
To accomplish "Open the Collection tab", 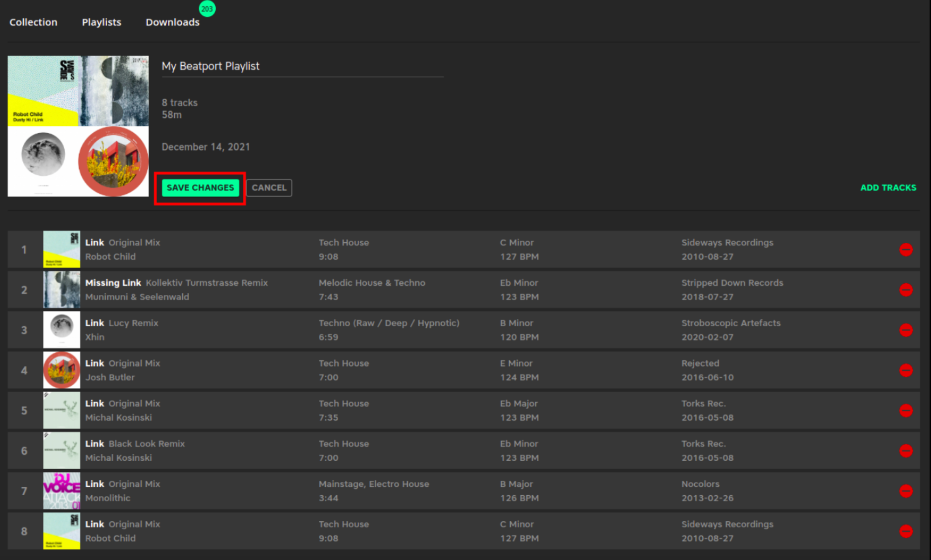I will [33, 22].
